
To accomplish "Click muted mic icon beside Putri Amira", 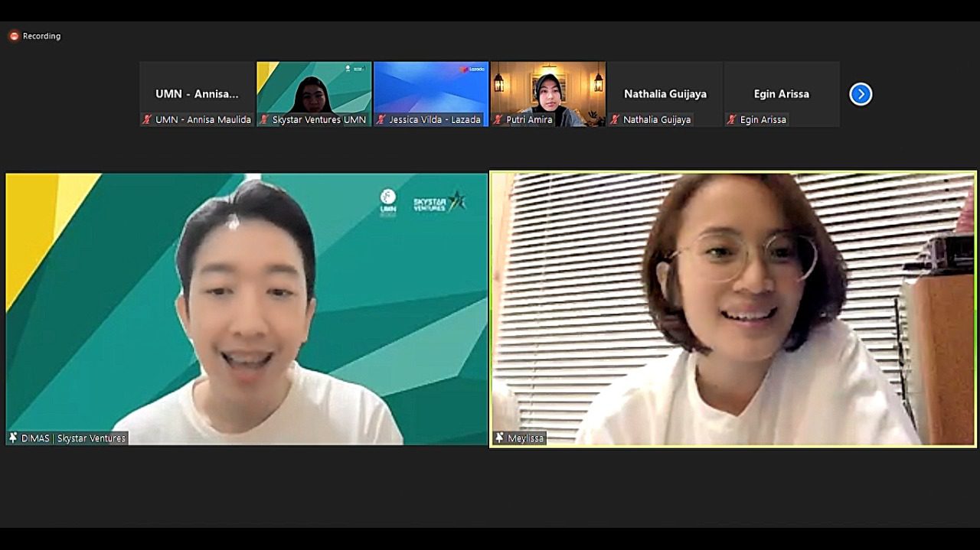I will 498,119.
